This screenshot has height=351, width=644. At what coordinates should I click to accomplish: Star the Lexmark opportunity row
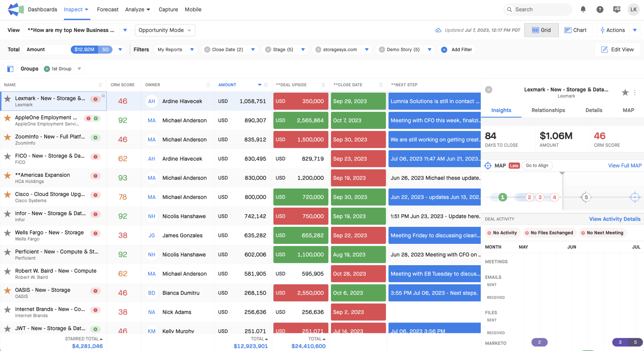(8, 99)
